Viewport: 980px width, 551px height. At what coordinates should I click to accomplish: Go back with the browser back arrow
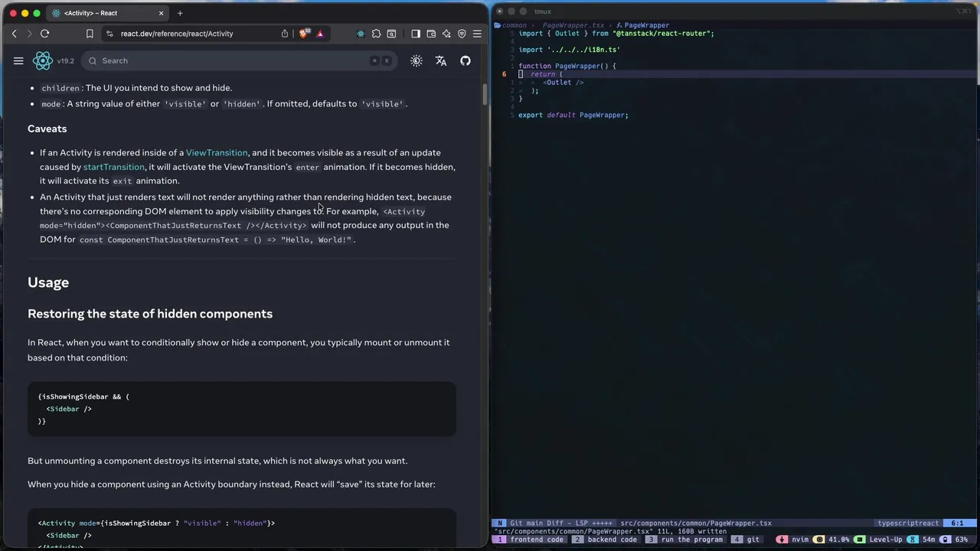[14, 34]
